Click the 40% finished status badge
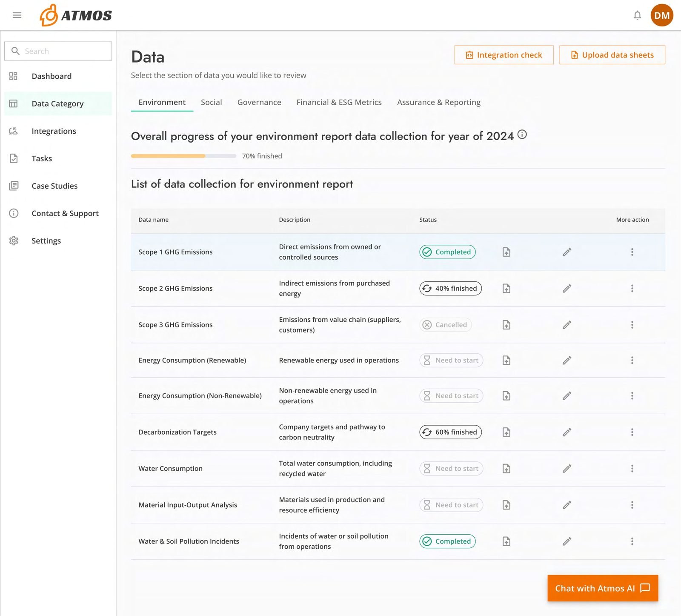This screenshot has height=616, width=681. pyautogui.click(x=450, y=289)
